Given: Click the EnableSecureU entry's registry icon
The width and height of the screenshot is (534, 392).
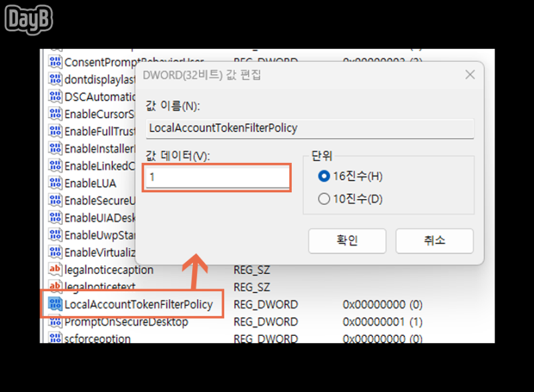Looking at the screenshot, I should (55, 200).
